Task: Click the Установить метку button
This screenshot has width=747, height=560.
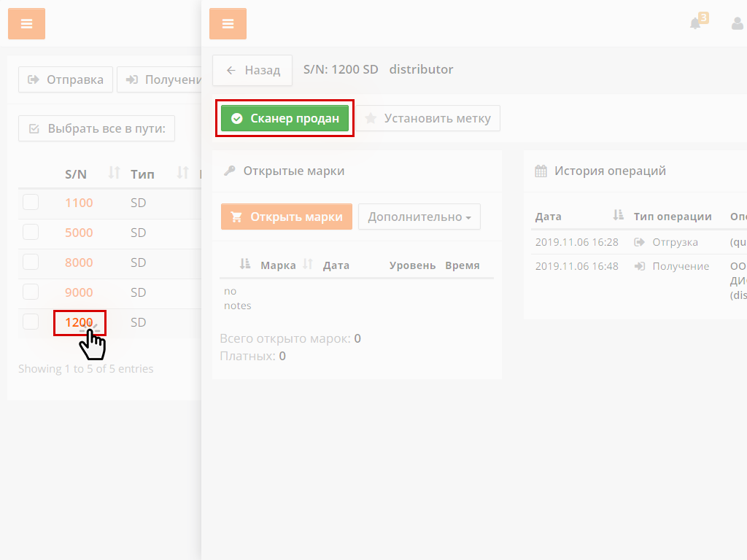Action: (x=428, y=118)
